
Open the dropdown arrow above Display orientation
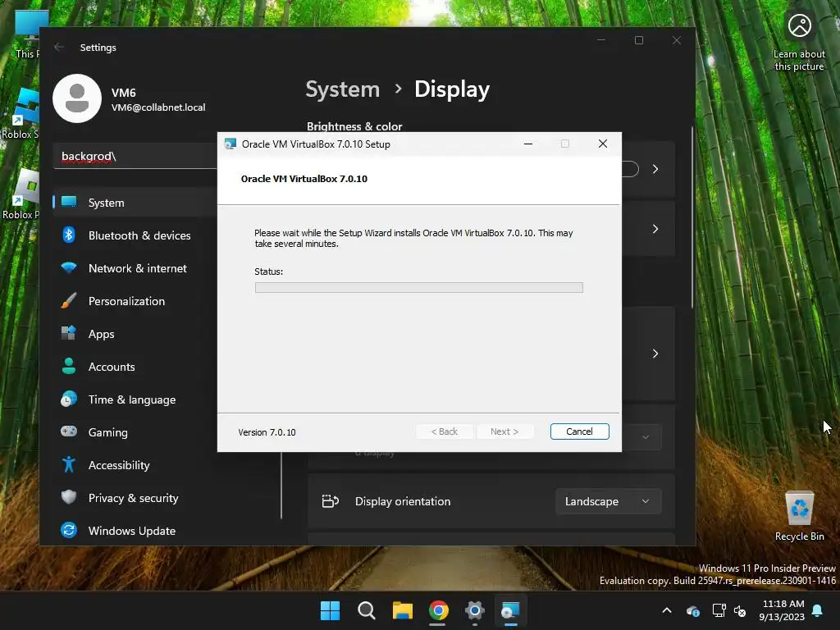point(646,437)
